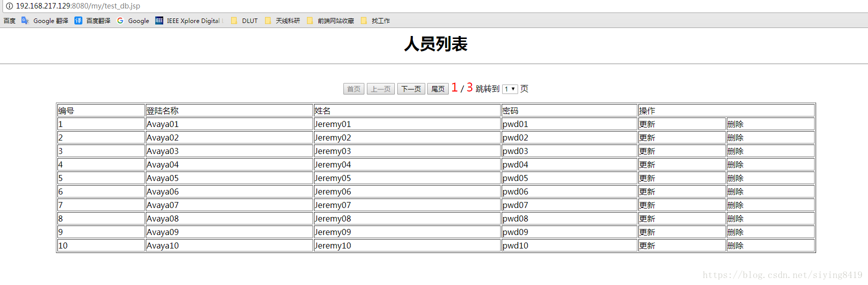
Task: Click 删除 for row Avaya04
Action: [x=736, y=164]
